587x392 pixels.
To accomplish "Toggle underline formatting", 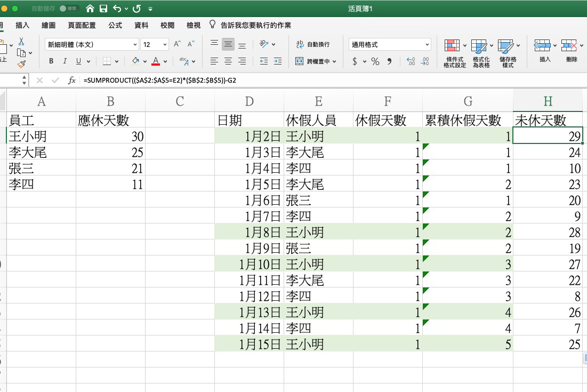I will (79, 61).
